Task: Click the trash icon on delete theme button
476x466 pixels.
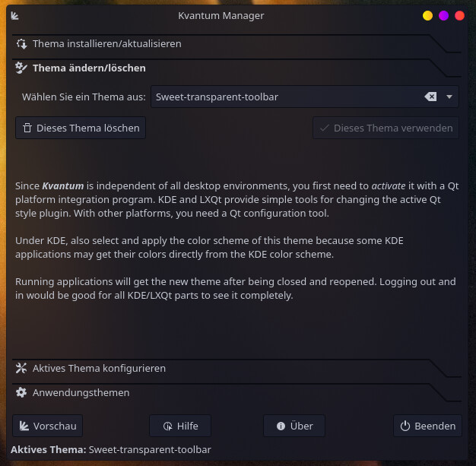Action: click(x=27, y=128)
